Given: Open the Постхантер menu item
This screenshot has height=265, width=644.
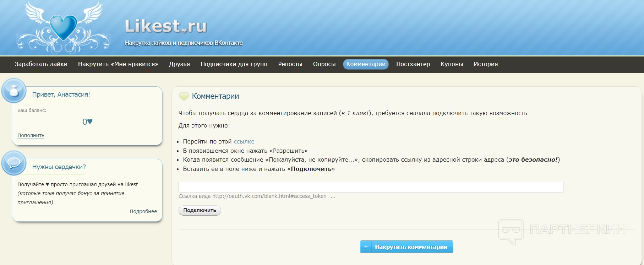Looking at the screenshot, I should 413,64.
